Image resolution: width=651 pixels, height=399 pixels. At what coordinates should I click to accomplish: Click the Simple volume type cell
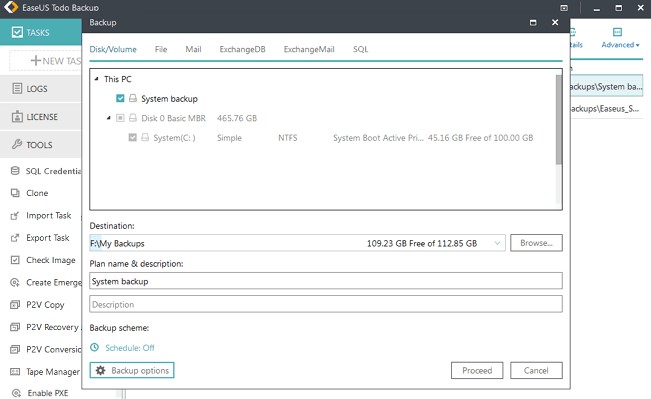[229, 137]
